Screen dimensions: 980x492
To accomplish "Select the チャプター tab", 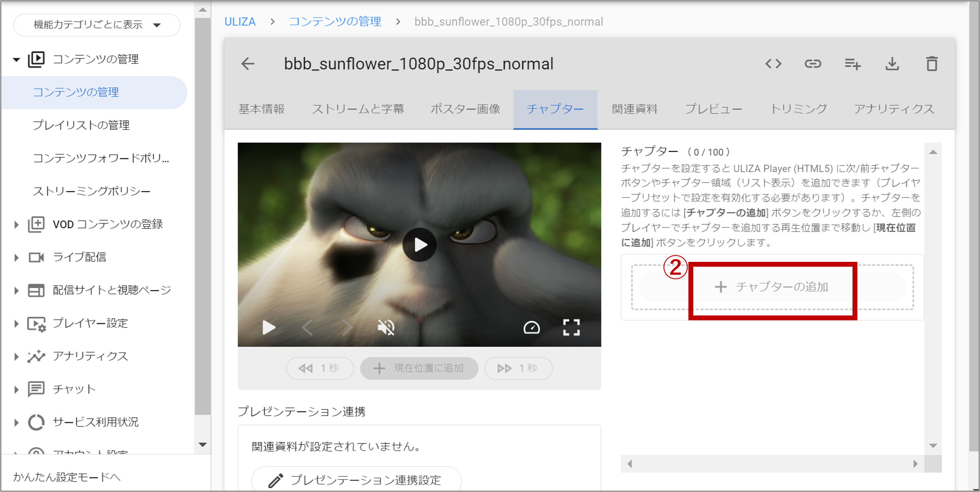I will click(x=555, y=109).
